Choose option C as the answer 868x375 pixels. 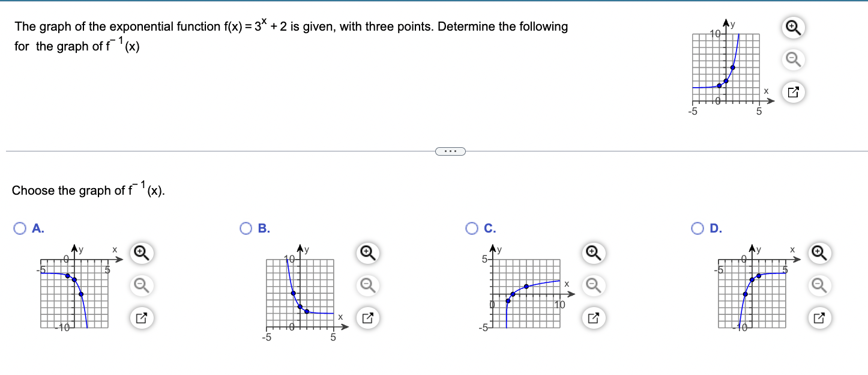pyautogui.click(x=471, y=228)
